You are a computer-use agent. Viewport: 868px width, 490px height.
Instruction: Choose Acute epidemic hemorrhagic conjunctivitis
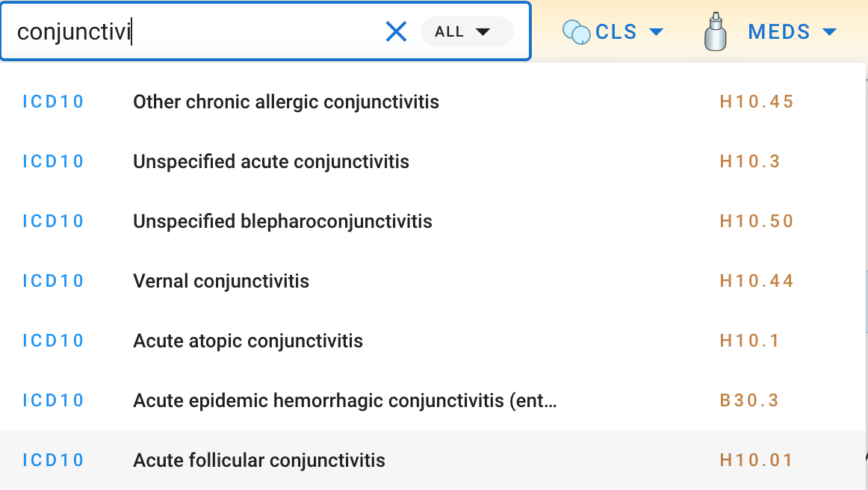click(433, 401)
